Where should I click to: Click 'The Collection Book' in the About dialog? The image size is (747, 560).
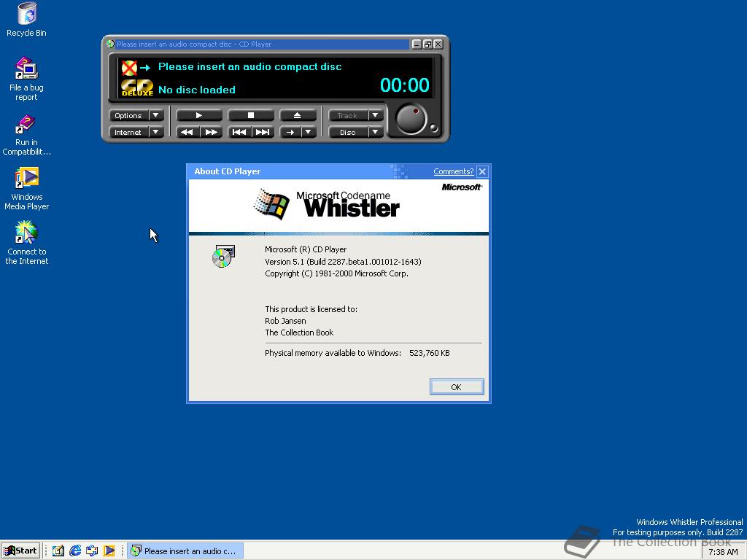click(299, 332)
